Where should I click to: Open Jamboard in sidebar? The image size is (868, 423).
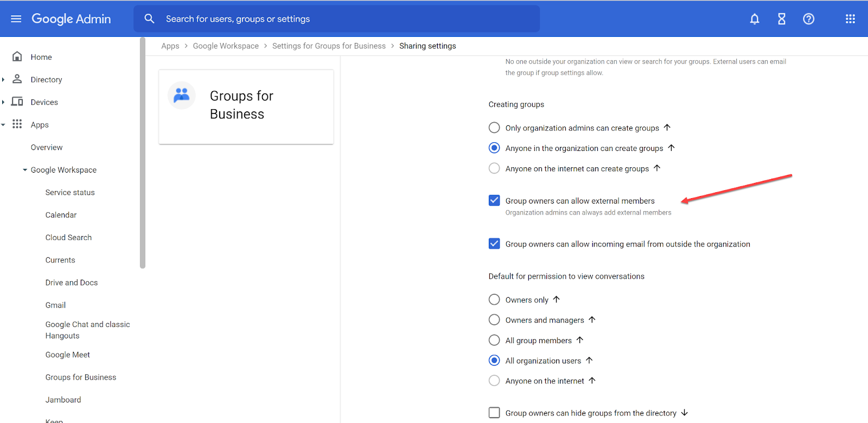click(63, 400)
